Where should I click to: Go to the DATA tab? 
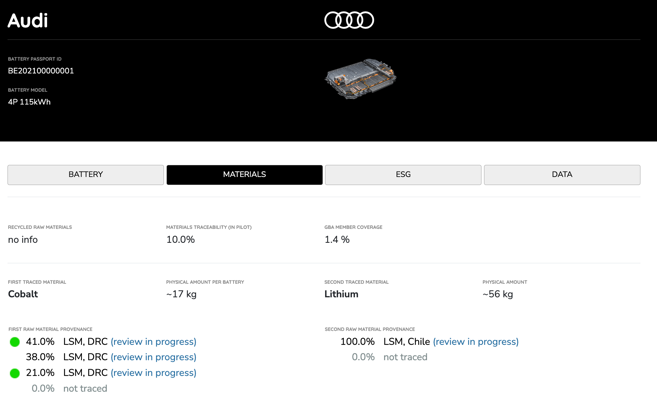pos(562,175)
